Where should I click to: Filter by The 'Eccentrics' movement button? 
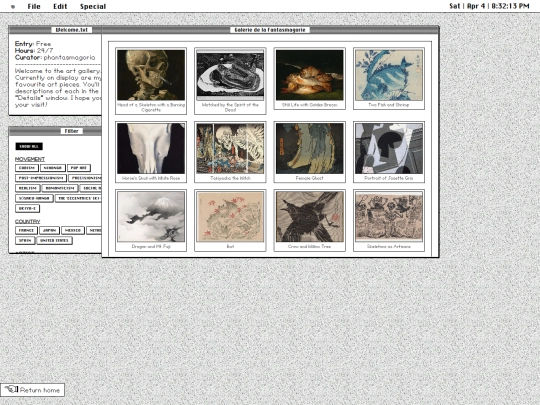(79, 198)
